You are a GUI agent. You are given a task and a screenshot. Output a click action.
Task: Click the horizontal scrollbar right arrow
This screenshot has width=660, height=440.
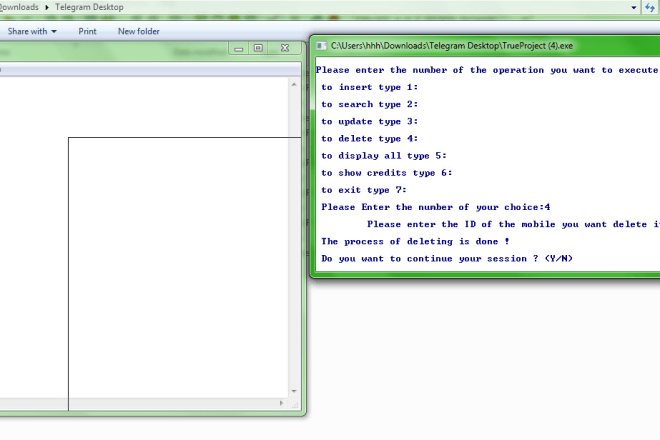click(x=281, y=403)
